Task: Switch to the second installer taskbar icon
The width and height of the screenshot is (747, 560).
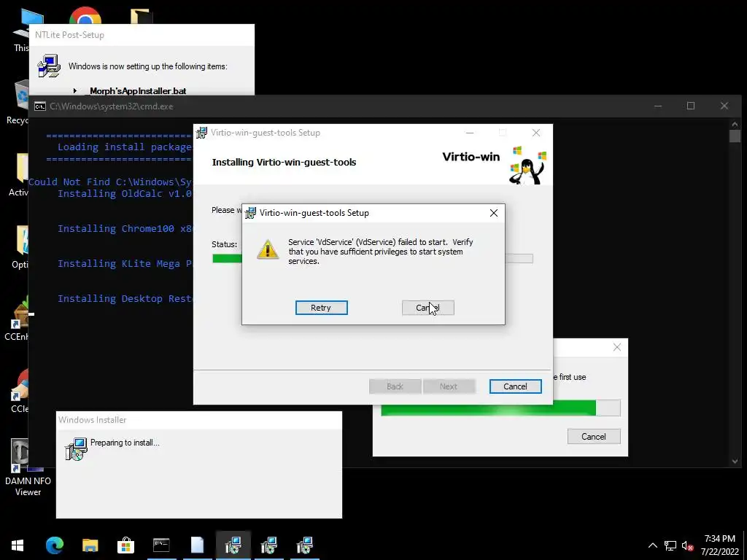Action: click(x=268, y=545)
